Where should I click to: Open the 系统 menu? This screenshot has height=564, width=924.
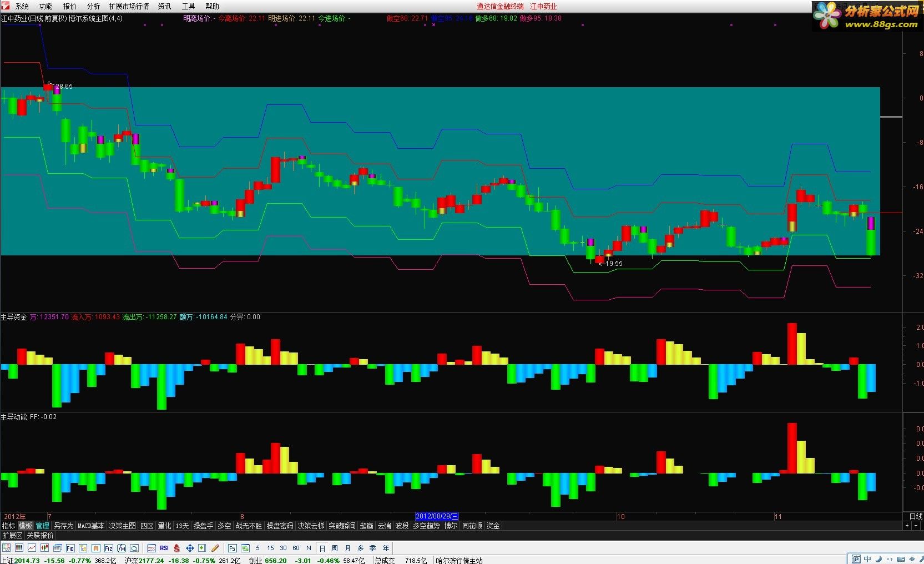click(x=22, y=6)
